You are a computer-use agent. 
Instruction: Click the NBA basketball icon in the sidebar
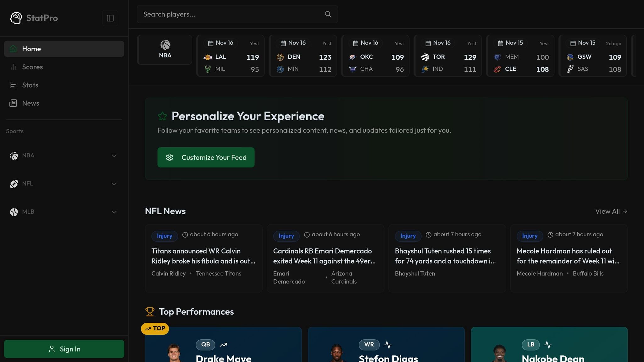pyautogui.click(x=14, y=156)
